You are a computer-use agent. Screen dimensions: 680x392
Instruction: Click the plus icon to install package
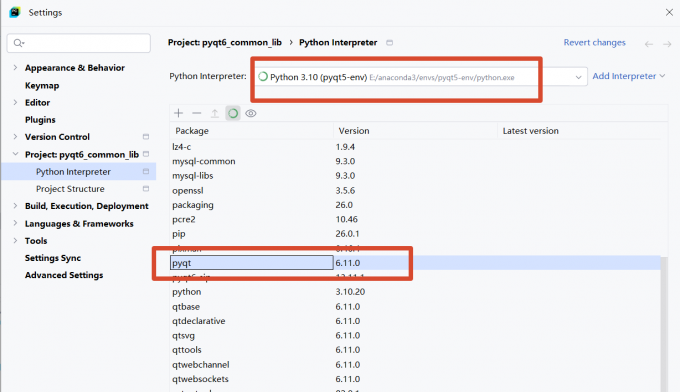pyautogui.click(x=178, y=113)
